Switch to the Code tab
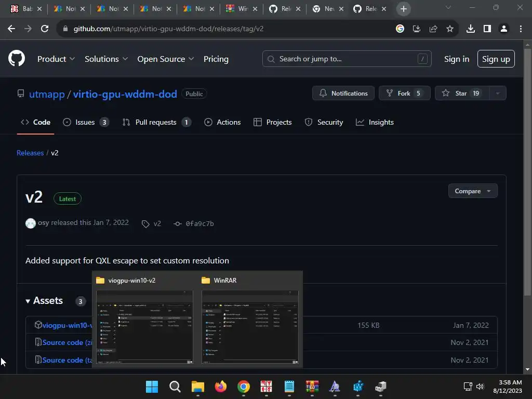 pos(36,122)
